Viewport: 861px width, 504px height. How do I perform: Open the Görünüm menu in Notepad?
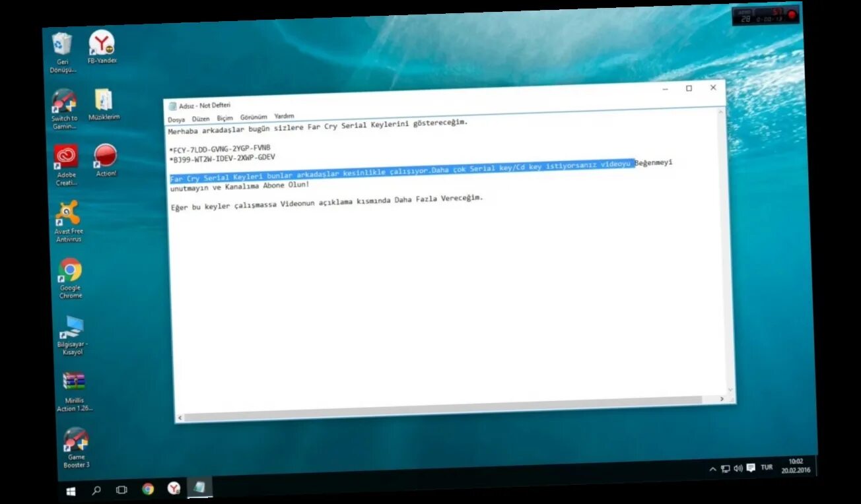click(254, 117)
